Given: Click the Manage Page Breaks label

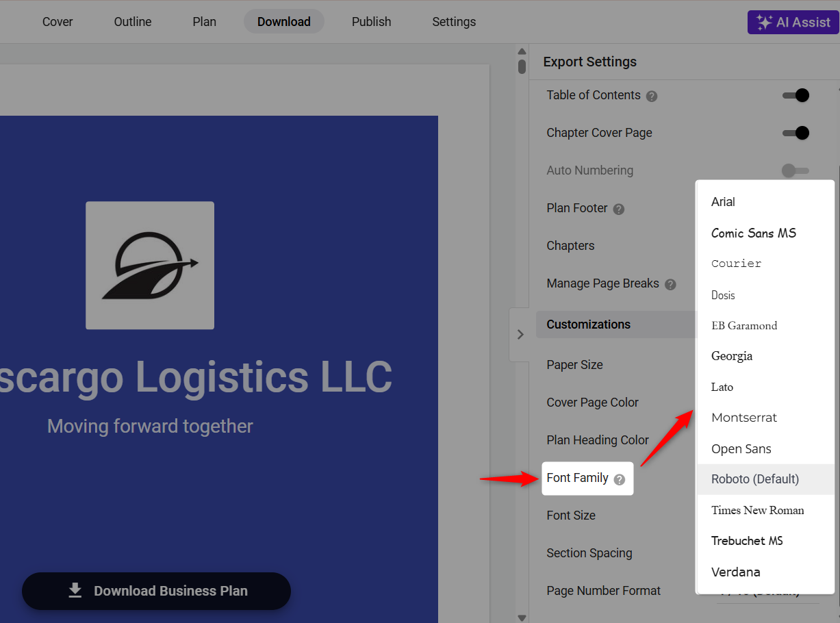Looking at the screenshot, I should tap(602, 283).
